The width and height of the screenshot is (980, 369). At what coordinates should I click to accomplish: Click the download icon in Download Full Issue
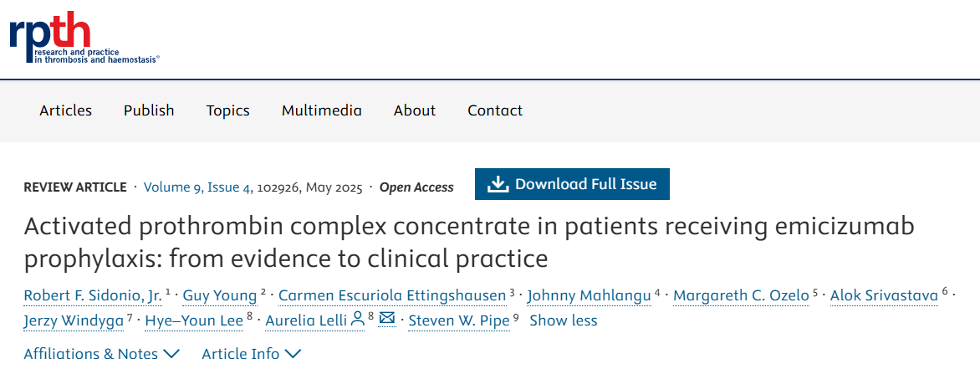pyautogui.click(x=498, y=184)
